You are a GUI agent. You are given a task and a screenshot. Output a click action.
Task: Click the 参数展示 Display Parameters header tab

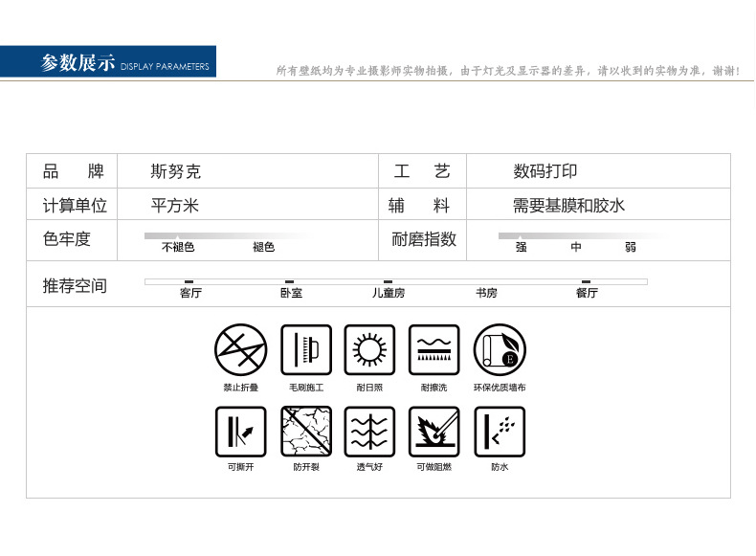pos(108,63)
